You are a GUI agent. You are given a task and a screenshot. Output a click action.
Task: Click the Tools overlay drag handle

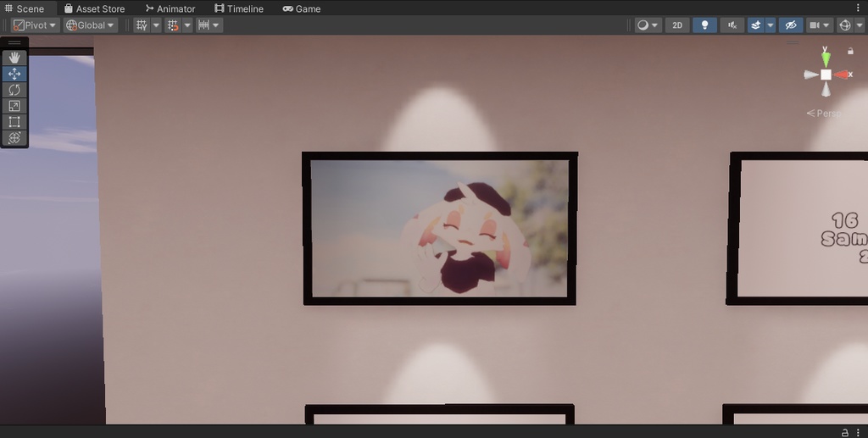pyautogui.click(x=14, y=42)
